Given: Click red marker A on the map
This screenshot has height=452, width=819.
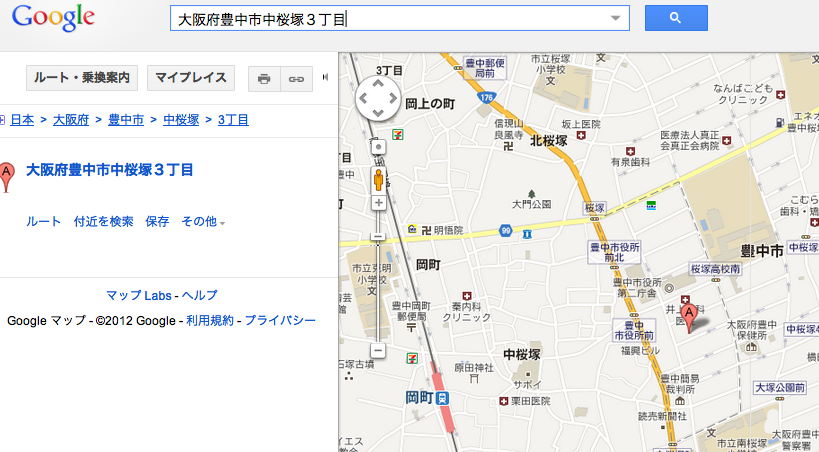Looking at the screenshot, I should 689,317.
